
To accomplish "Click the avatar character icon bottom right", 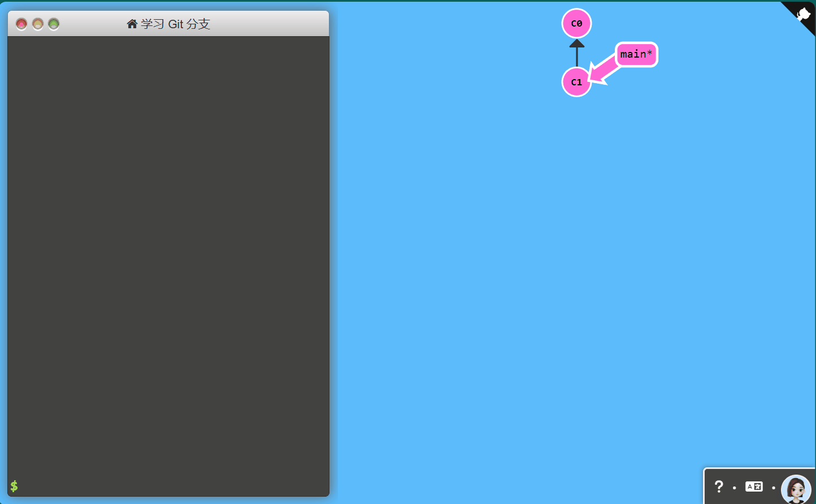I will [796, 488].
